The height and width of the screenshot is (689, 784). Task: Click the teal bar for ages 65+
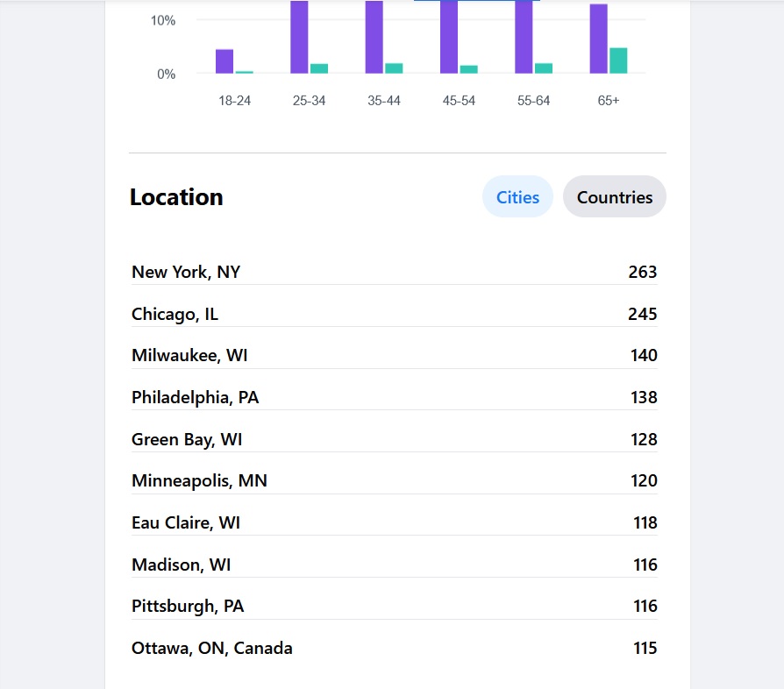tap(618, 60)
